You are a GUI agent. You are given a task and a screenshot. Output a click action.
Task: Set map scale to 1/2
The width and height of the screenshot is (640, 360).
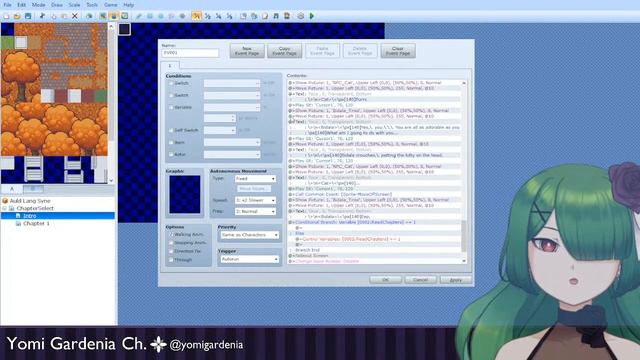coord(208,16)
